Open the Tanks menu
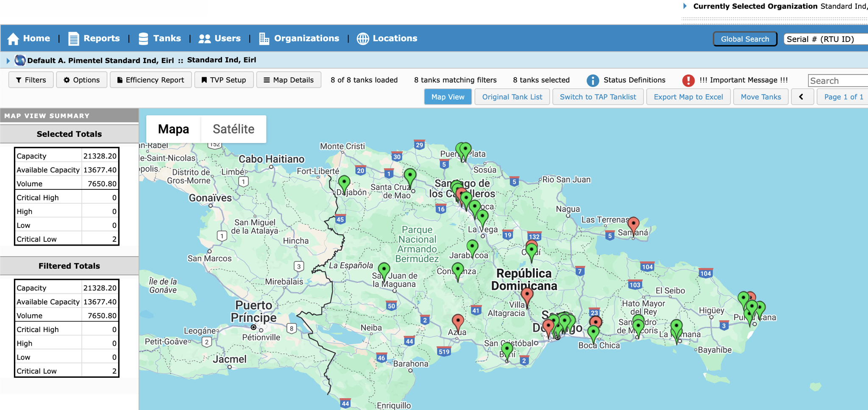 tap(167, 39)
